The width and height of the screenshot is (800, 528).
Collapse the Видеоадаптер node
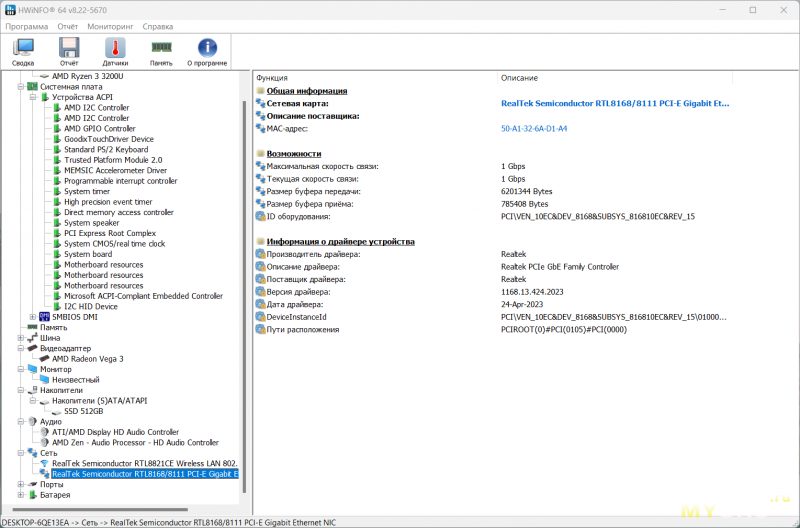point(20,348)
